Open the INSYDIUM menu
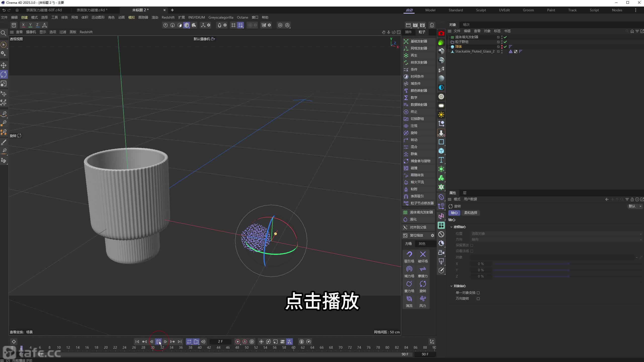The width and height of the screenshot is (644, 362). click(196, 17)
